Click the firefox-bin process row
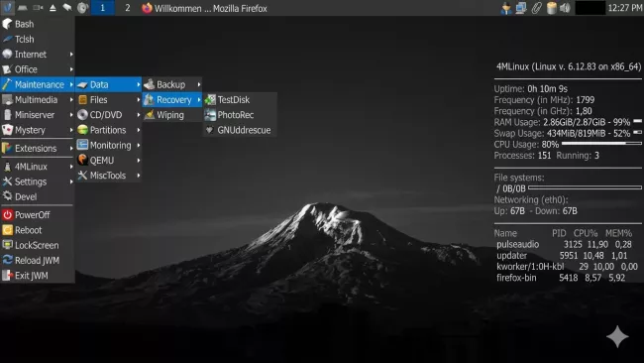The height and width of the screenshot is (363, 644). point(561,278)
